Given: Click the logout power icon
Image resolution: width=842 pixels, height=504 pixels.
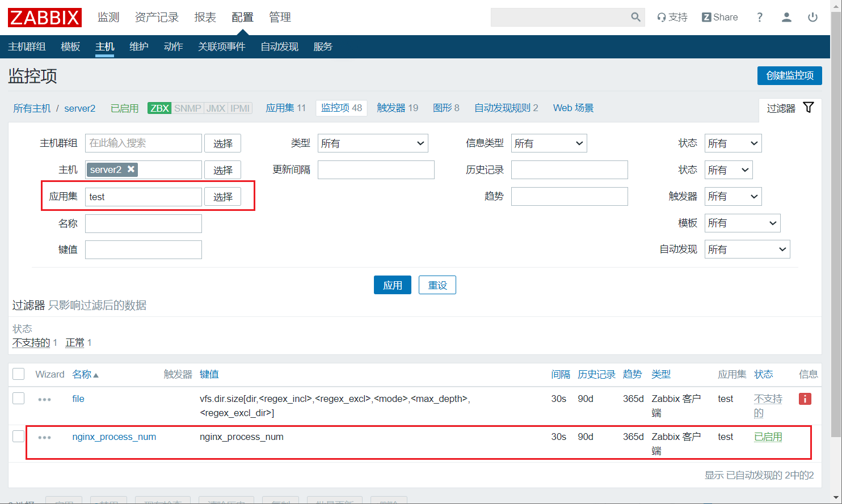Looking at the screenshot, I should coord(812,18).
